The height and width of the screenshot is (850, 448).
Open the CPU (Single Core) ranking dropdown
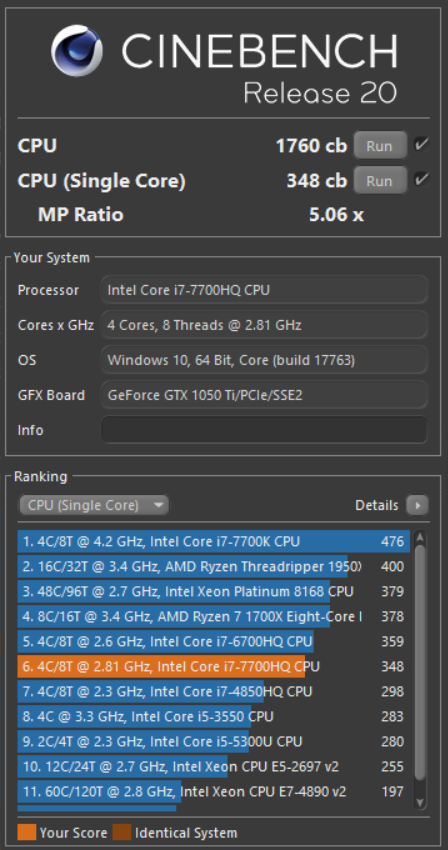(94, 505)
